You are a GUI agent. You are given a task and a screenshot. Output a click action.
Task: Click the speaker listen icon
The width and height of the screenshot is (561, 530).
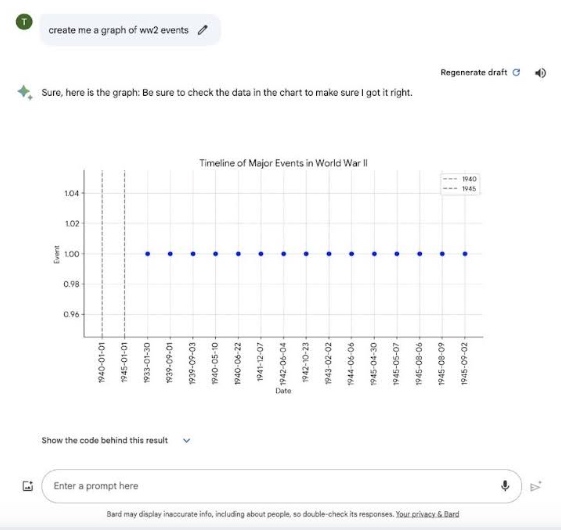pyautogui.click(x=540, y=73)
